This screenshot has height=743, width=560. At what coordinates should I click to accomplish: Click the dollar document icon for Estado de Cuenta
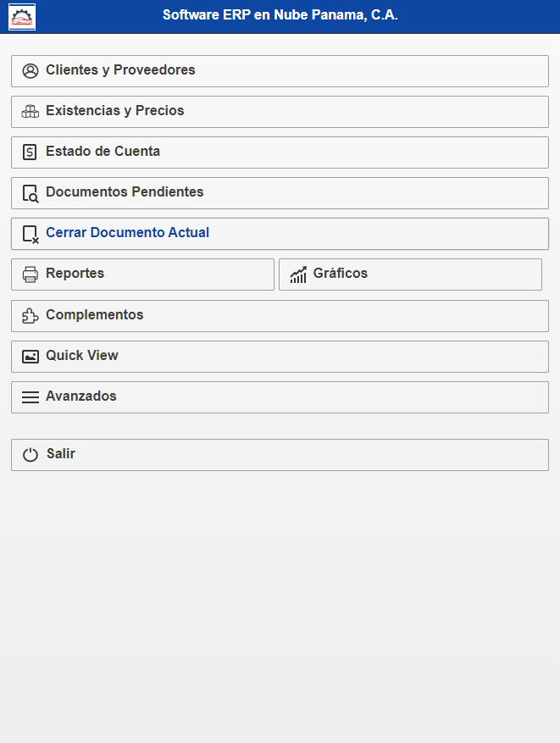(30, 152)
